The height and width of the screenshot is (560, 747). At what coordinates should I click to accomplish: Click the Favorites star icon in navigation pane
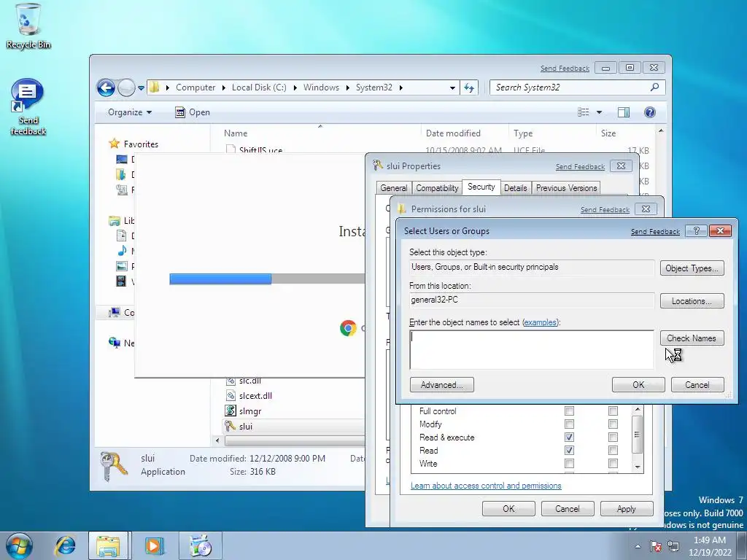[114, 144]
